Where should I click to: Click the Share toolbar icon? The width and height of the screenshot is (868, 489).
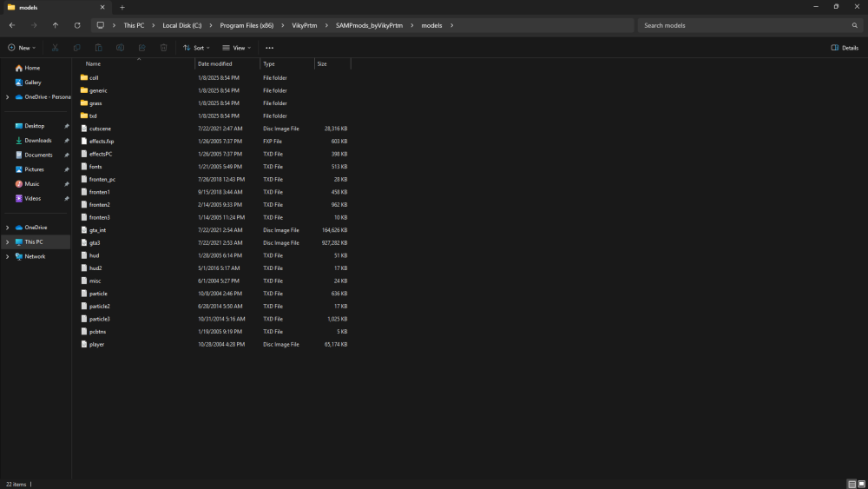pos(141,48)
